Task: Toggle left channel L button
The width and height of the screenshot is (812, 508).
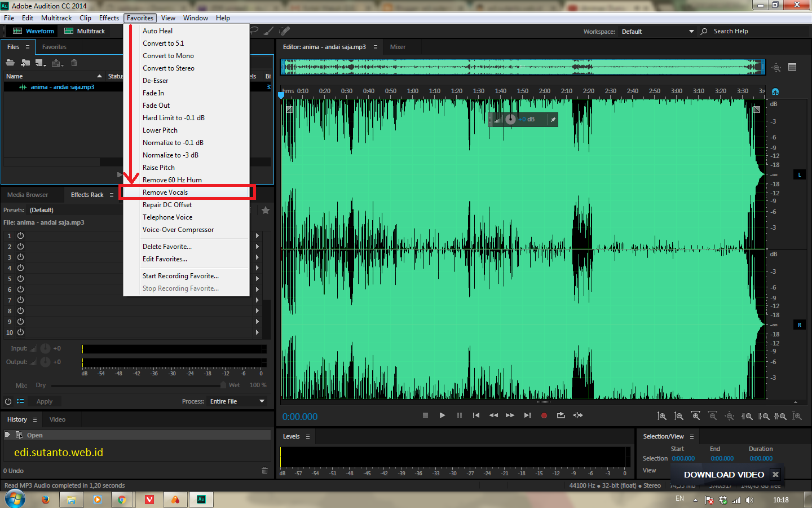Action: pos(799,175)
